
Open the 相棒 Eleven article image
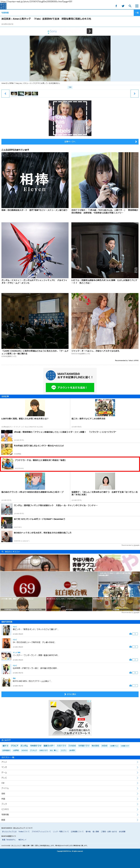click(x=35, y=180)
